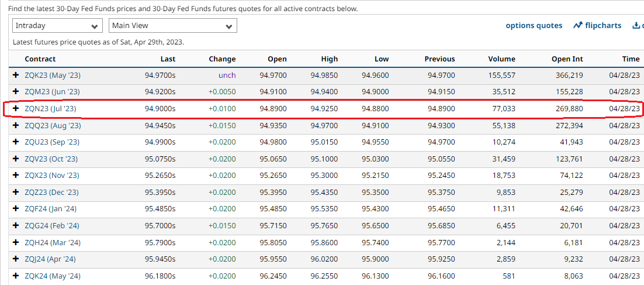Click the download icon at top right

click(636, 25)
